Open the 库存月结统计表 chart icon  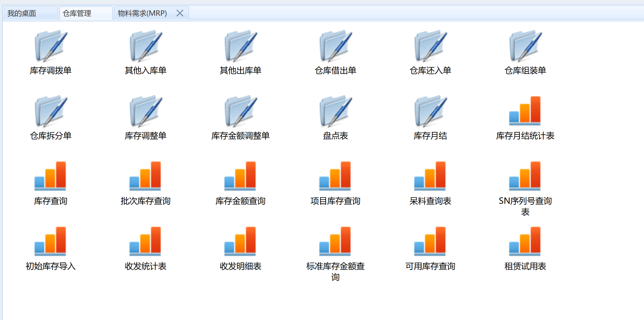tap(525, 111)
